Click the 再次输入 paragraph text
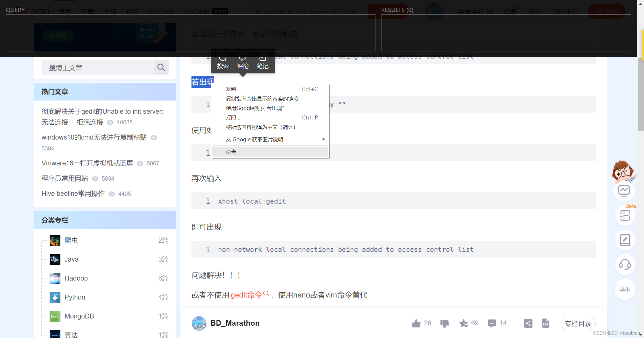This screenshot has width=644, height=338. pos(206,178)
